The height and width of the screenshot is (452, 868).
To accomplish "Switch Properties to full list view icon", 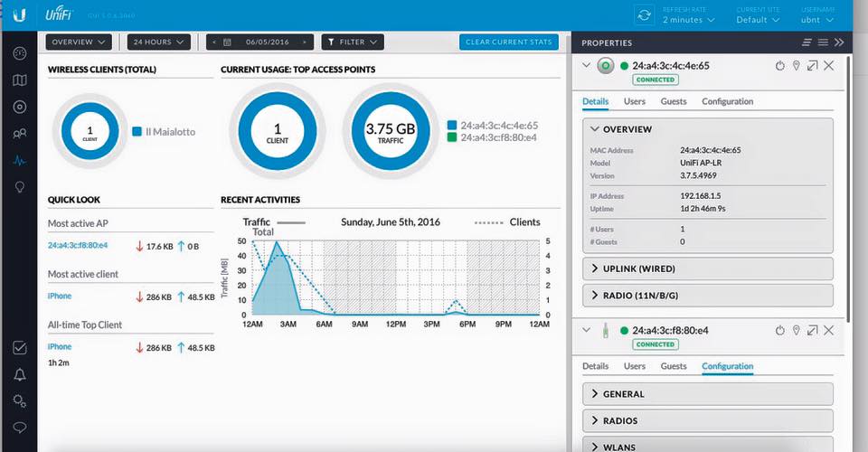I will pos(823,42).
